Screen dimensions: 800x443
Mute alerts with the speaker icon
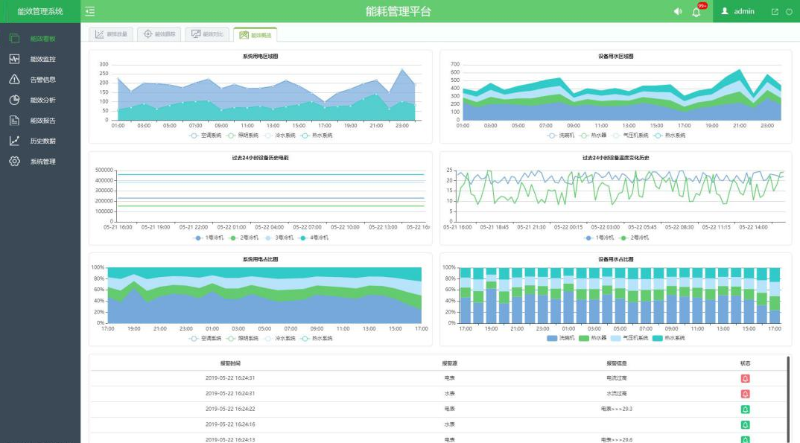tap(678, 11)
